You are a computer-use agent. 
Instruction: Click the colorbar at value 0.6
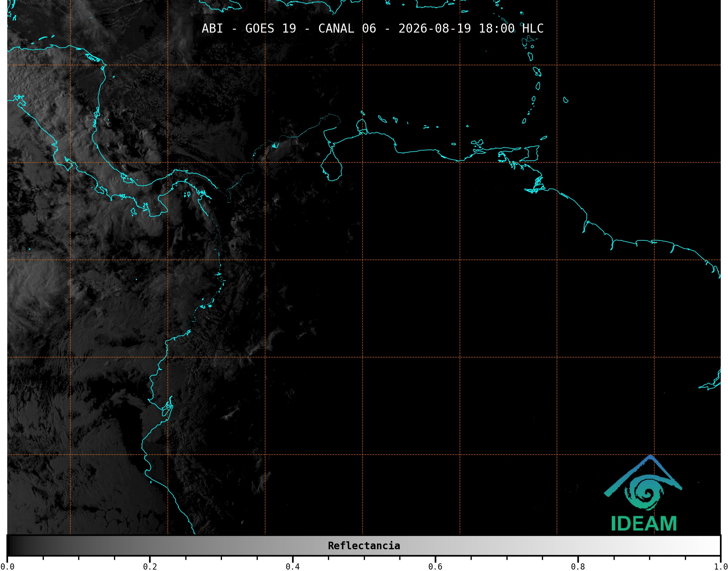435,546
